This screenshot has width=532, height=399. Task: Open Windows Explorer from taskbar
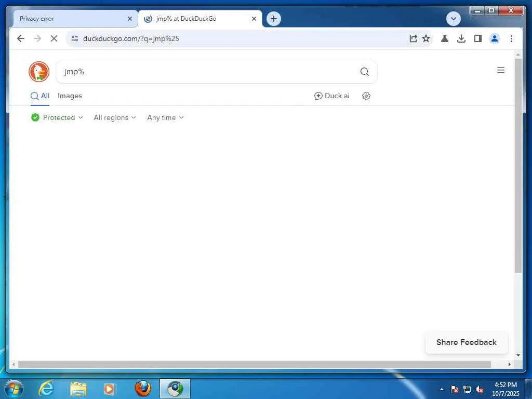78,389
